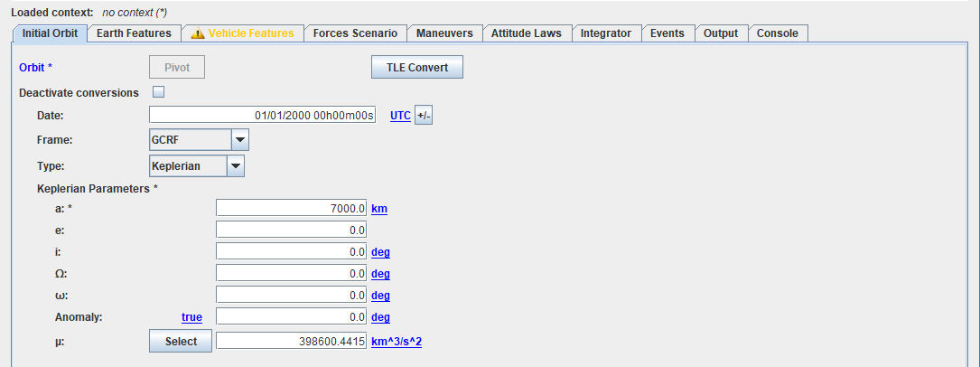
Task: Click the TLE Convert button
Action: [x=417, y=68]
